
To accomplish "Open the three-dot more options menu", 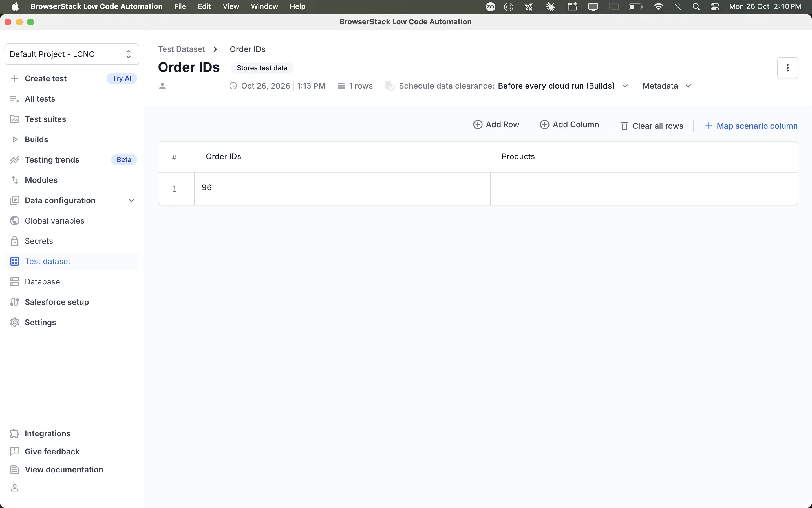I will pos(787,68).
